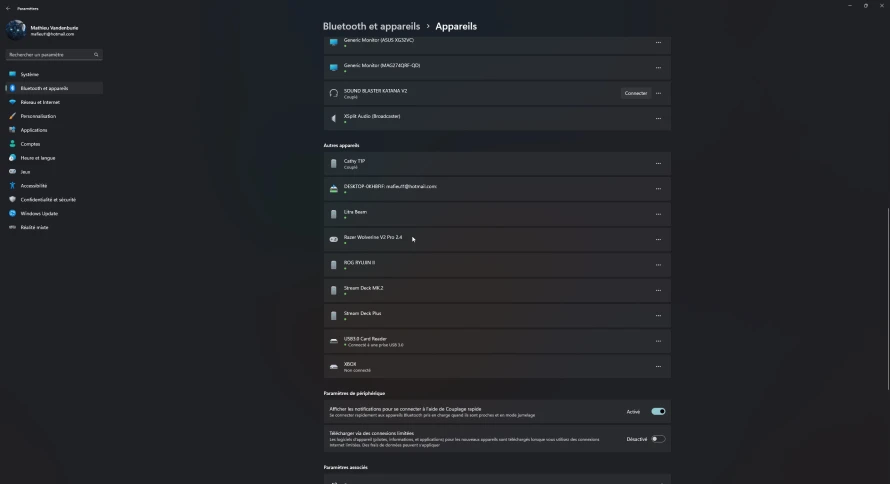This screenshot has height=484, width=890.
Task: Open more options for USB3.0 Card Reader
Action: 658,341
